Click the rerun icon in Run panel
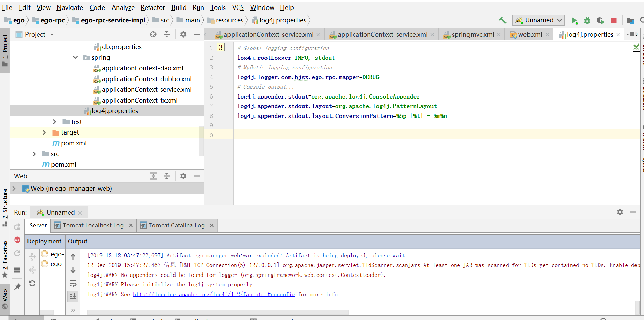 coord(17,227)
